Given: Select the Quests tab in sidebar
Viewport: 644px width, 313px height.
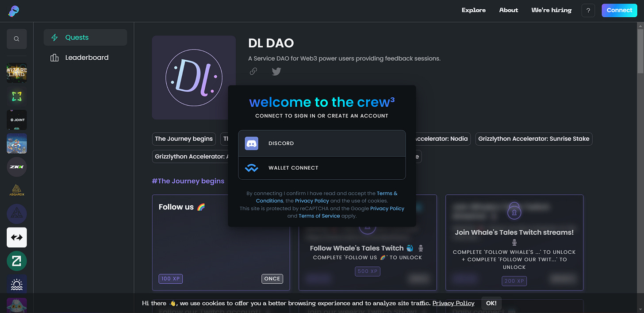Looking at the screenshot, I should click(85, 38).
